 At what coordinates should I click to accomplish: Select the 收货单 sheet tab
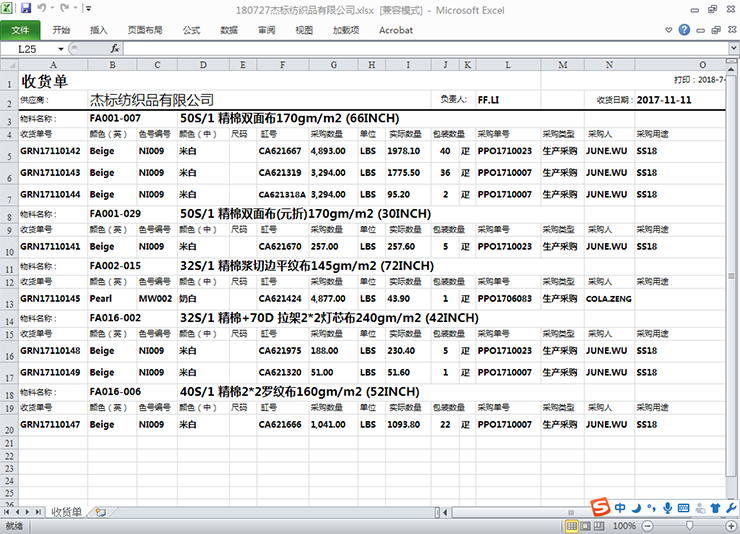67,512
